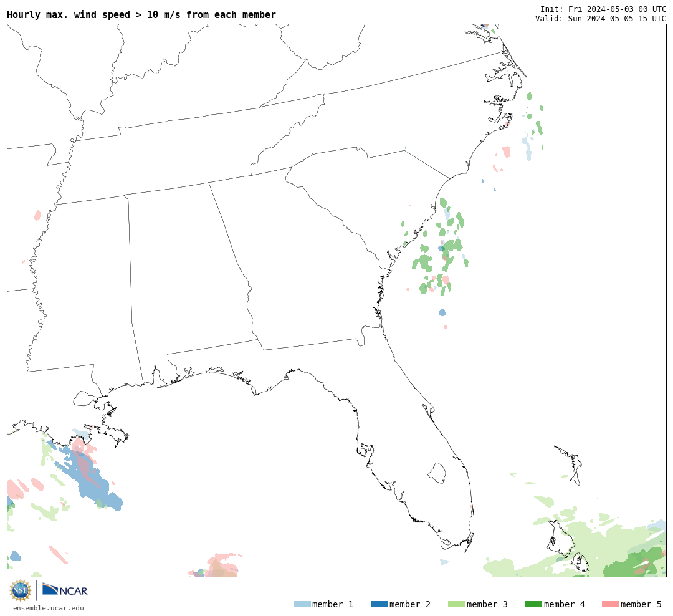Select the 'member 3' legend label
Viewport: 673px width, 616px height.
point(487,604)
